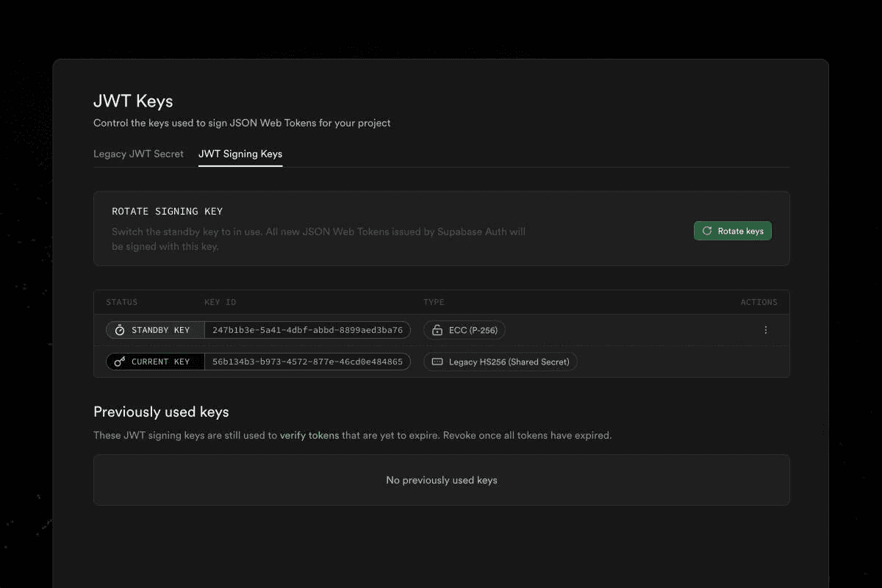The width and height of the screenshot is (882, 588).
Task: Click the Legacy HS256 (Shared Secret) type text
Action: click(x=509, y=362)
